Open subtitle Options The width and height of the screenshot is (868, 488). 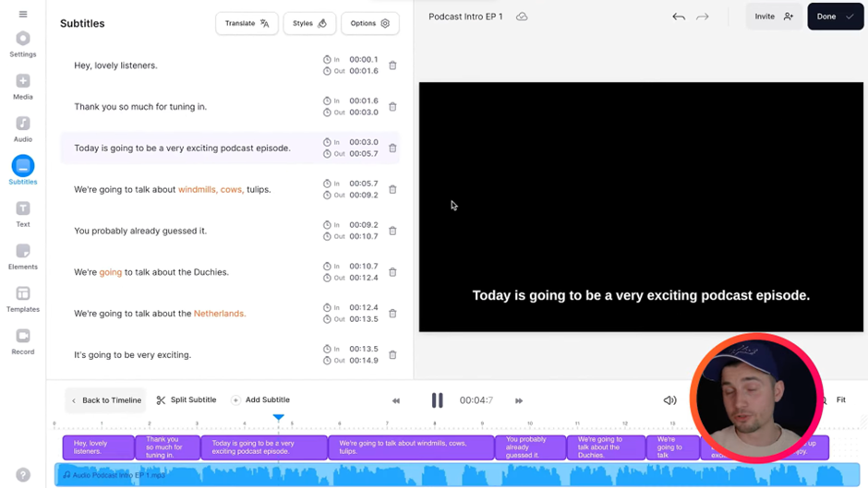[369, 23]
